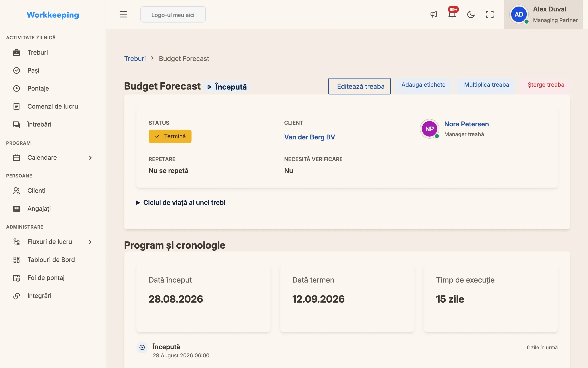Open the Clienți people icon
Screen dimensions: 588x368
pos(17,191)
